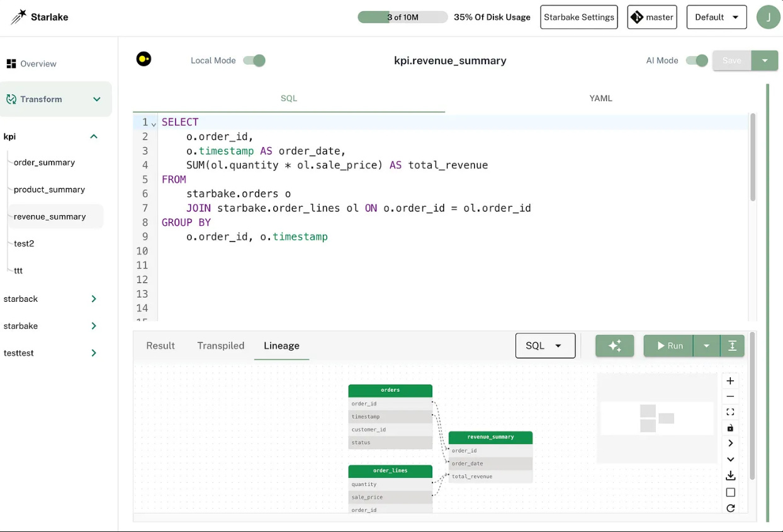783x532 pixels.
Task: Refresh the lineage diagram
Action: [x=730, y=508]
